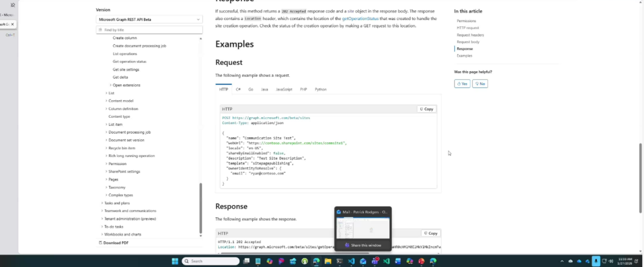Open Get operation status in sidebar

pyautogui.click(x=130, y=61)
